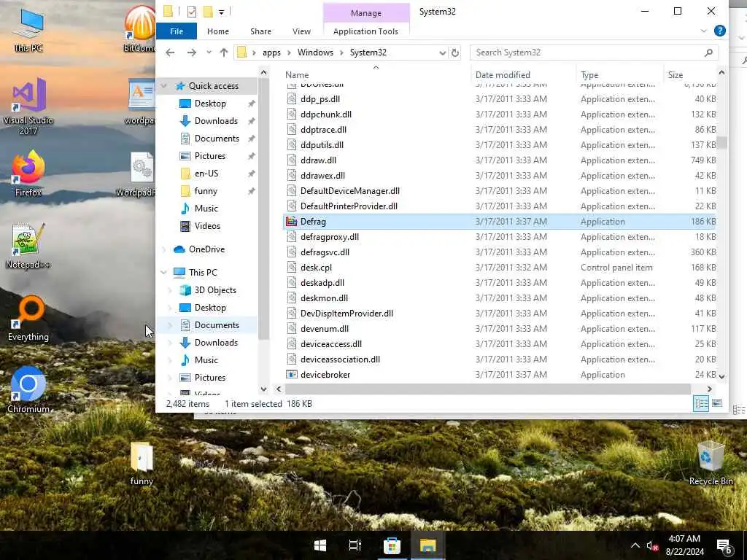This screenshot has height=560, width=747.
Task: Go up one folder level arrow
Action: [x=224, y=52]
